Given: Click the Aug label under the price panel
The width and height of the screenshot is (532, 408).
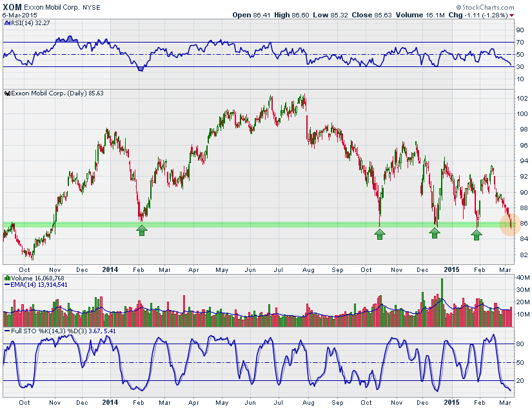Looking at the screenshot, I should [x=308, y=270].
